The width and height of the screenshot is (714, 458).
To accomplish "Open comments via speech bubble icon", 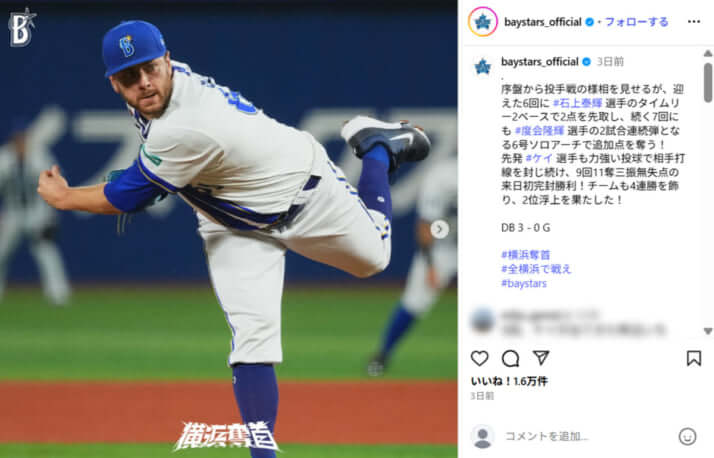I will click(x=510, y=358).
